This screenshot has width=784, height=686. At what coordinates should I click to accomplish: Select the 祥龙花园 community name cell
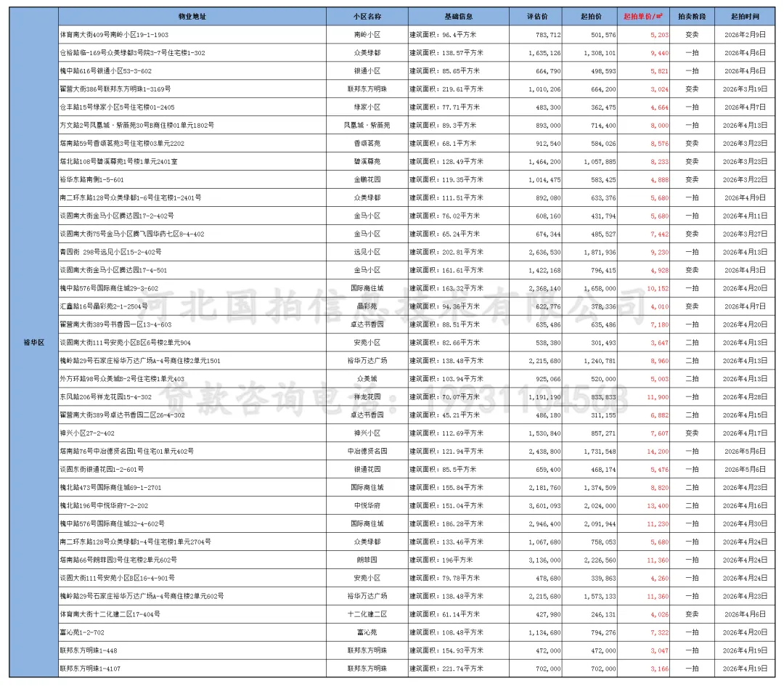(x=367, y=397)
